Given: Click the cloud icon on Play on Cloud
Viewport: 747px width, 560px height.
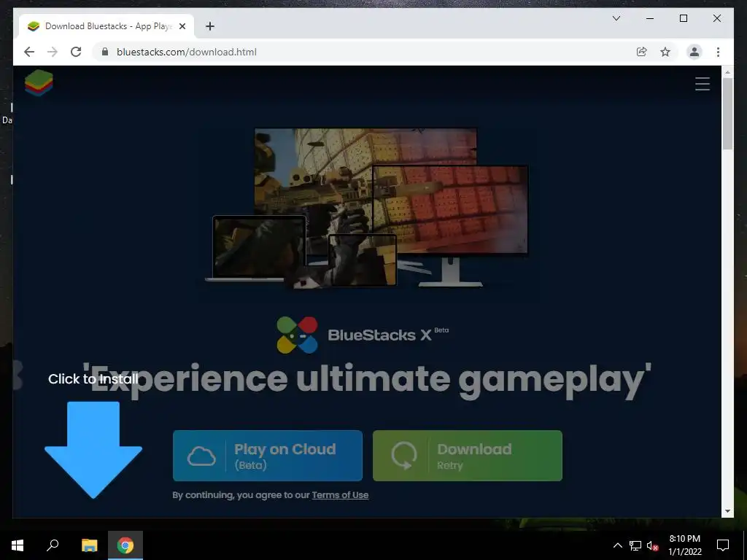Looking at the screenshot, I should [201, 456].
